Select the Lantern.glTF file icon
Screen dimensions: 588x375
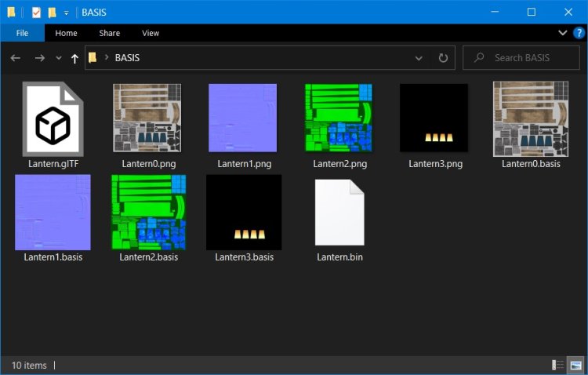tap(53, 119)
